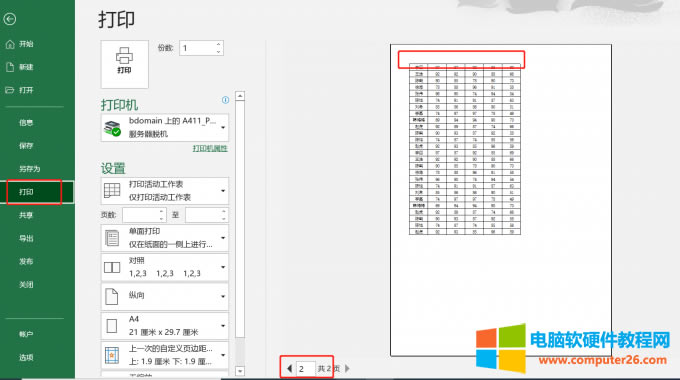
Task: Open the 对照 collation dropdown
Action: pos(165,267)
